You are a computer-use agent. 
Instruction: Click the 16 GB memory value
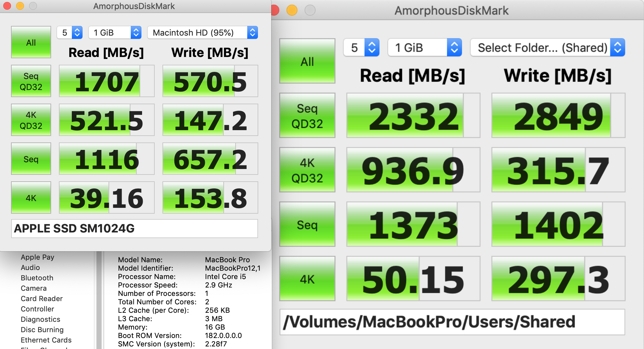coord(215,327)
